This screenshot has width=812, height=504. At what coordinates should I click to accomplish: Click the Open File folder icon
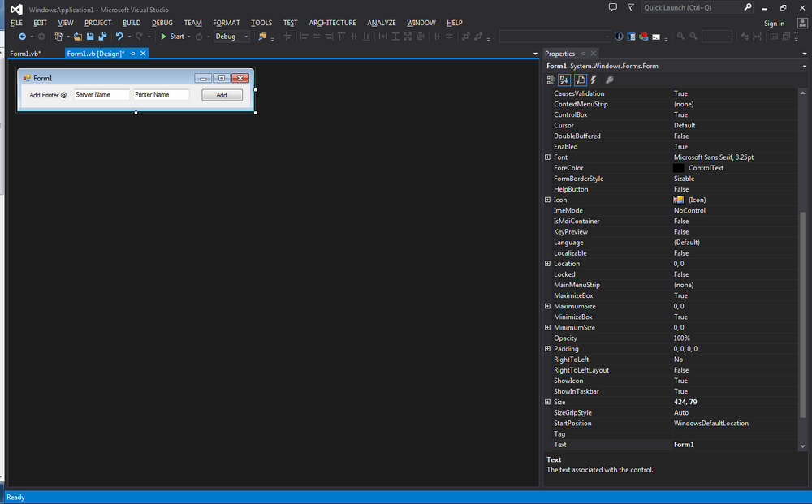click(78, 37)
